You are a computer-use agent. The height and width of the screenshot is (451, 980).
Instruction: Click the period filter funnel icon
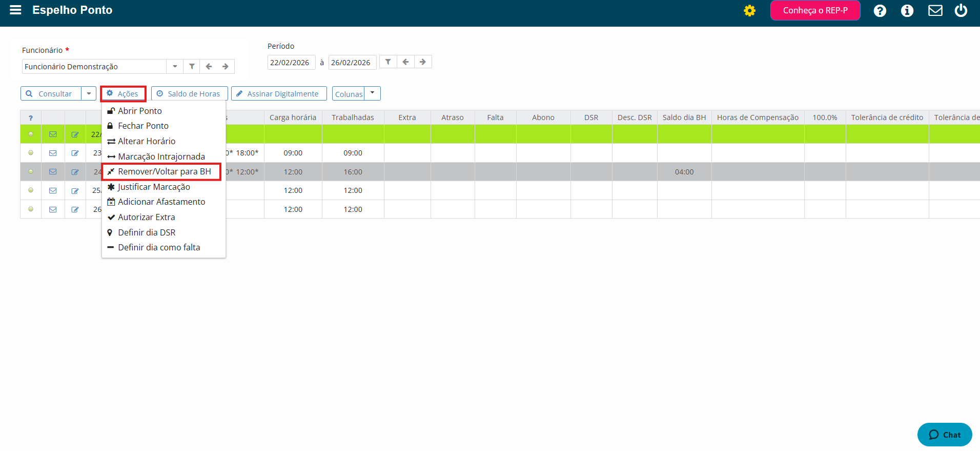click(x=388, y=62)
